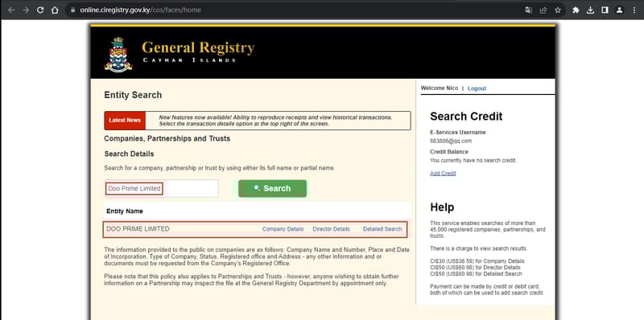Open the Detailed Search link
The height and width of the screenshot is (320, 644).
click(x=382, y=229)
